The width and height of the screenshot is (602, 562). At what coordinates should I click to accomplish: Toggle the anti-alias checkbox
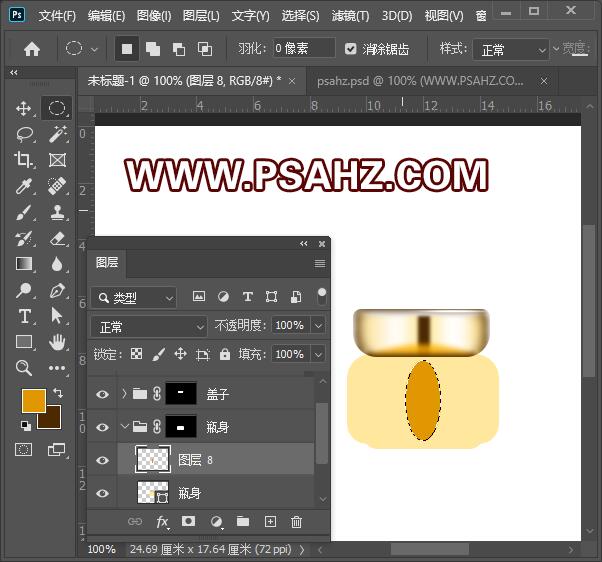tap(350, 49)
